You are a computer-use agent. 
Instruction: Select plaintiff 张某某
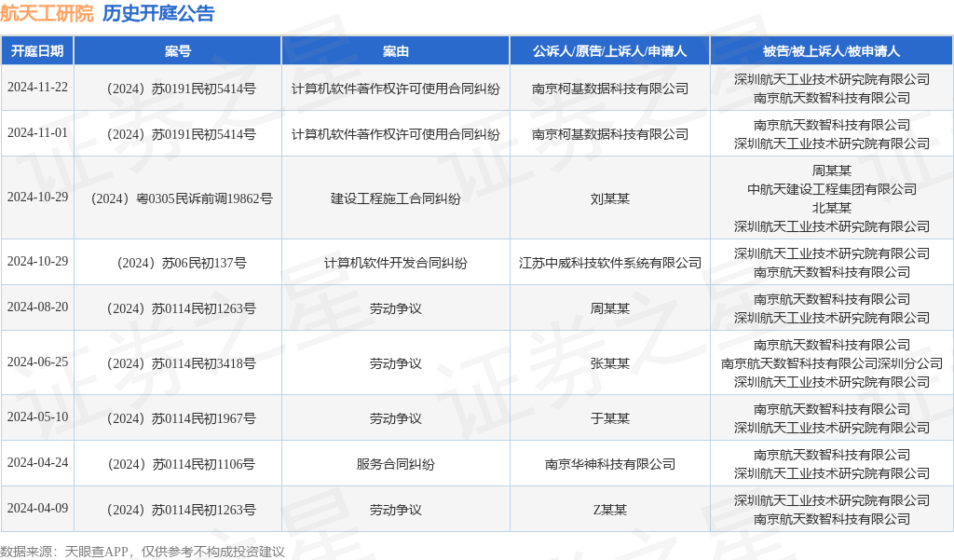609,363
